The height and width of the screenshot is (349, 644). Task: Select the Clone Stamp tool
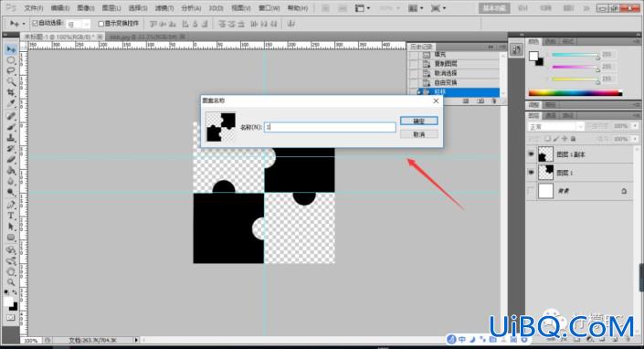[x=11, y=138]
